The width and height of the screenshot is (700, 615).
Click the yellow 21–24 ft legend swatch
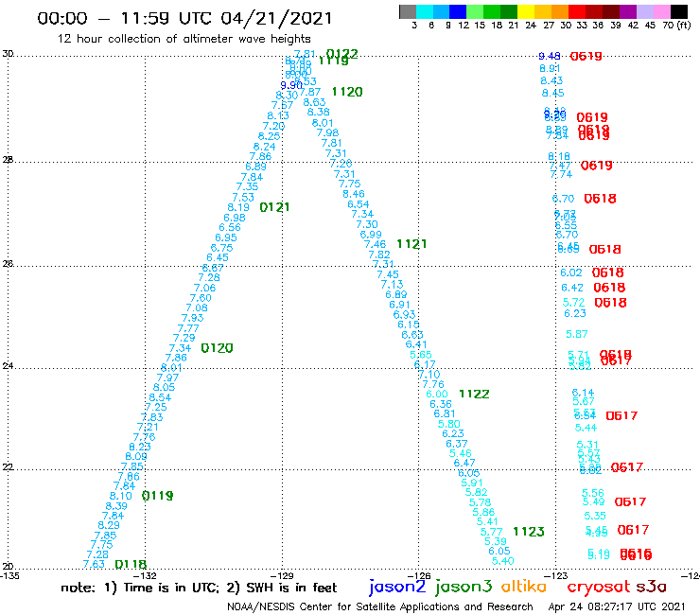pos(526,11)
